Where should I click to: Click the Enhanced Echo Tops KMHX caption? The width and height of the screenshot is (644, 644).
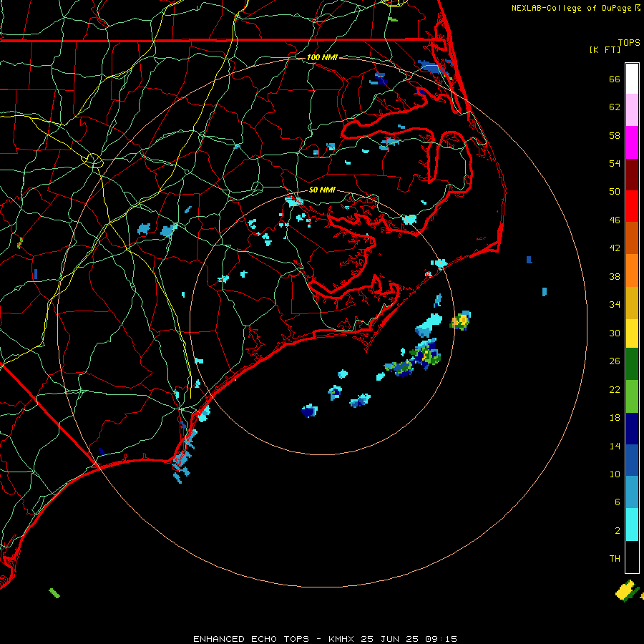[325, 639]
